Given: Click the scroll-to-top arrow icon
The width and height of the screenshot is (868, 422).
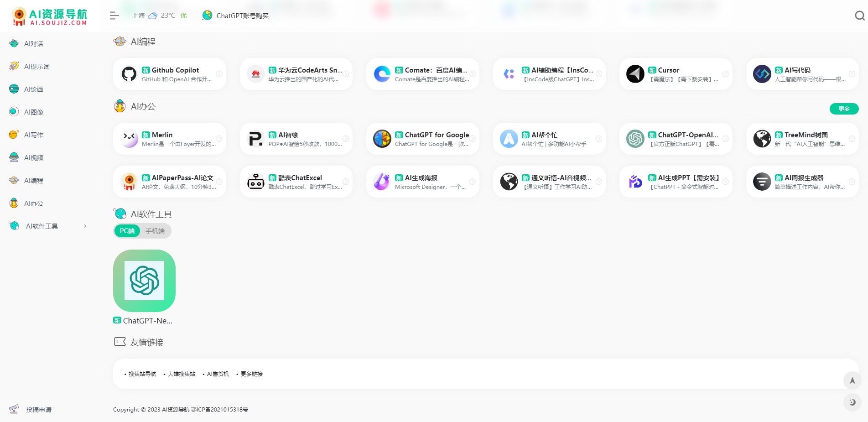Looking at the screenshot, I should point(852,380).
